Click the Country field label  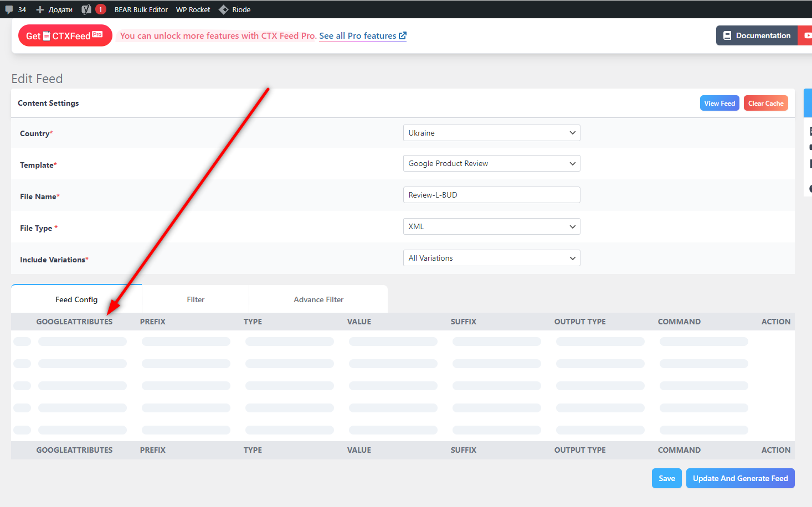click(x=37, y=133)
